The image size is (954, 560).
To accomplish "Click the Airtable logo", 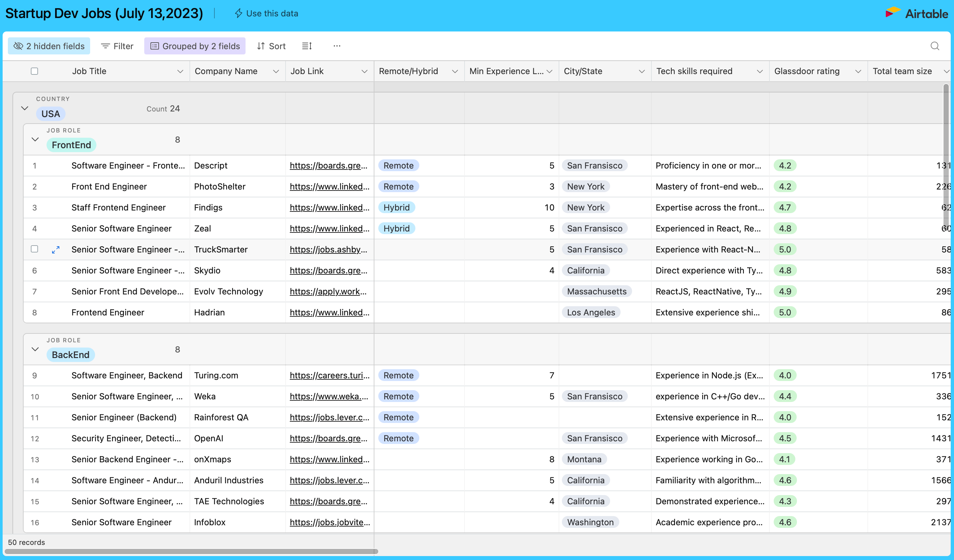I will click(917, 13).
